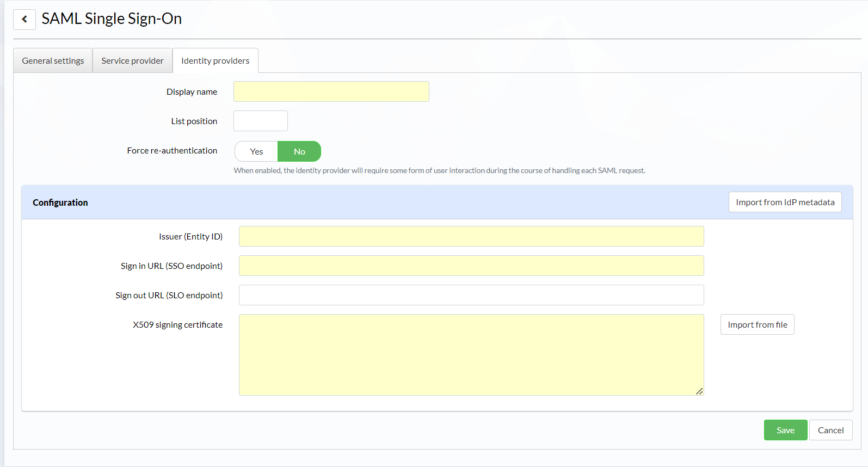868x467 pixels.
Task: Click the re-authentication help text
Action: (x=440, y=170)
